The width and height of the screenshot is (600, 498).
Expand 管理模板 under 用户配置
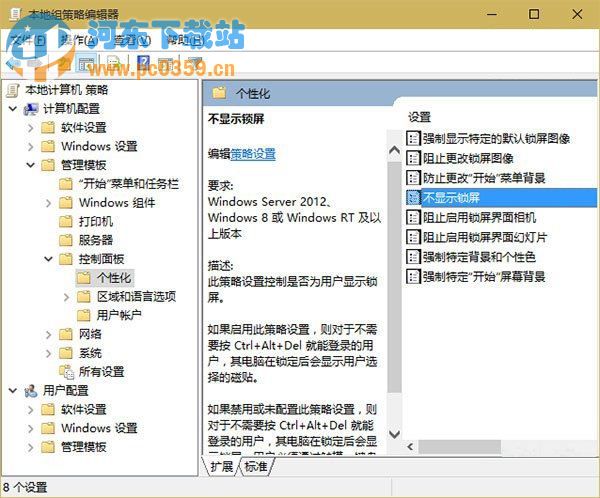(x=31, y=447)
